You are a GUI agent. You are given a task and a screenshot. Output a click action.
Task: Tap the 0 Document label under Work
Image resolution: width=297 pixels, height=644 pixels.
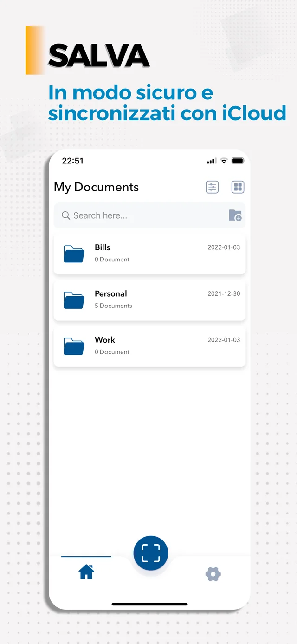click(112, 352)
